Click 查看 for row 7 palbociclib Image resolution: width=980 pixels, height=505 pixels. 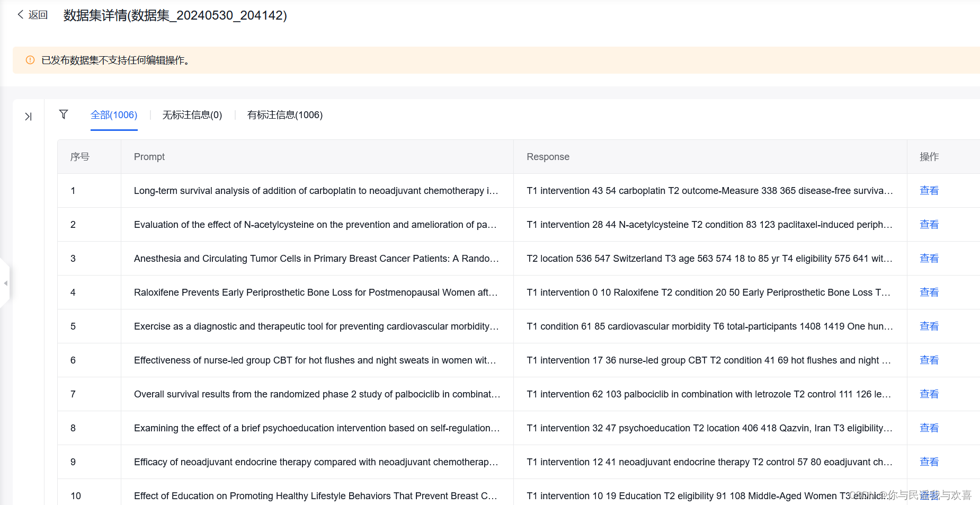click(929, 394)
